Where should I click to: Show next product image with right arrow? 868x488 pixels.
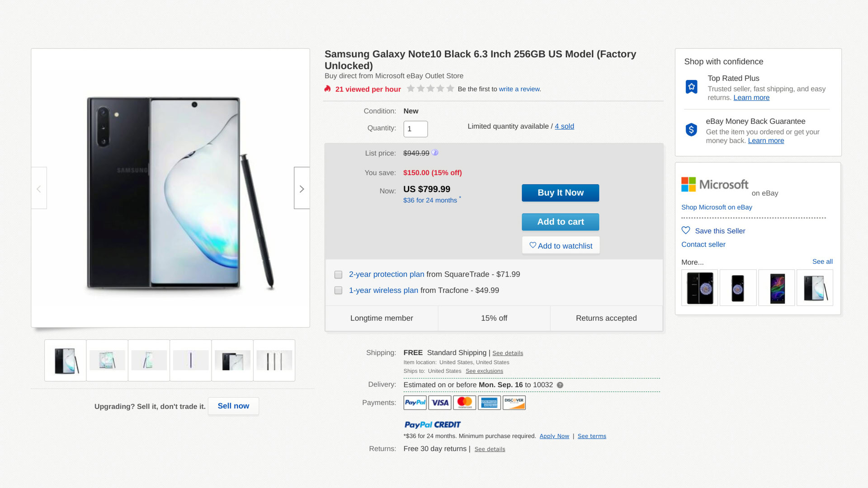302,188
